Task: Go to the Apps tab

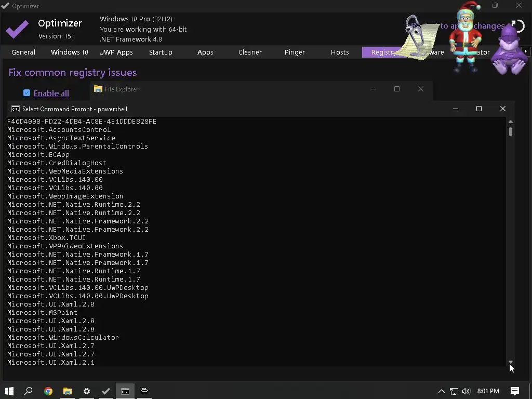Action: (x=205, y=52)
